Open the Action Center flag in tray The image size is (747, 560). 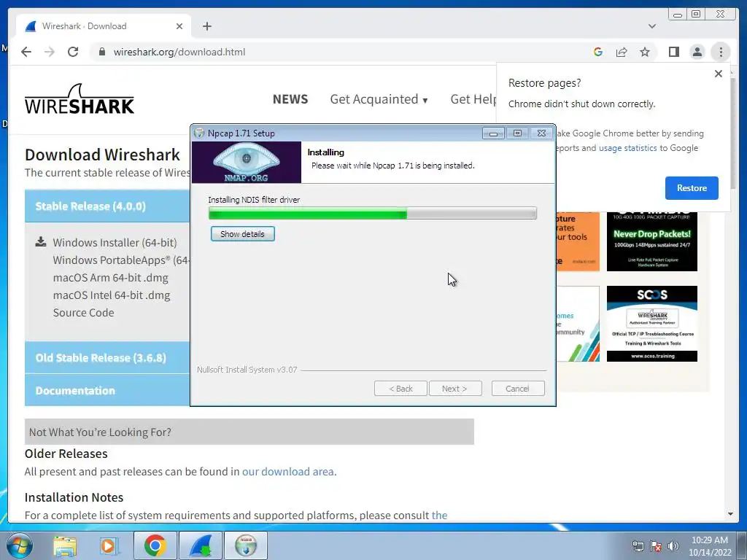click(656, 546)
